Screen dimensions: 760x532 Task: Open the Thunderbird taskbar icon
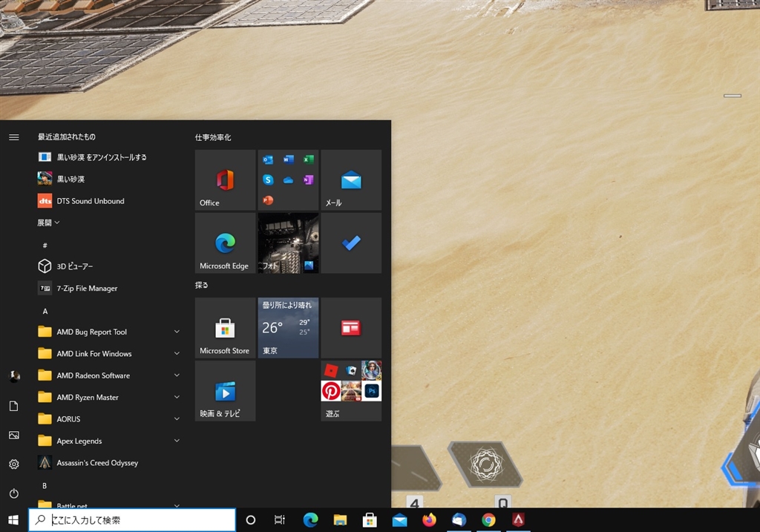point(459,520)
